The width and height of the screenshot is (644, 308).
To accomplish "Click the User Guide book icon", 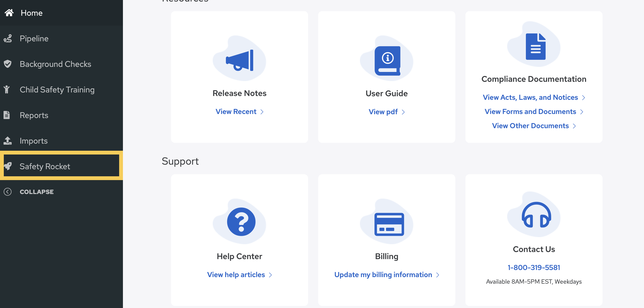I will 388,61.
